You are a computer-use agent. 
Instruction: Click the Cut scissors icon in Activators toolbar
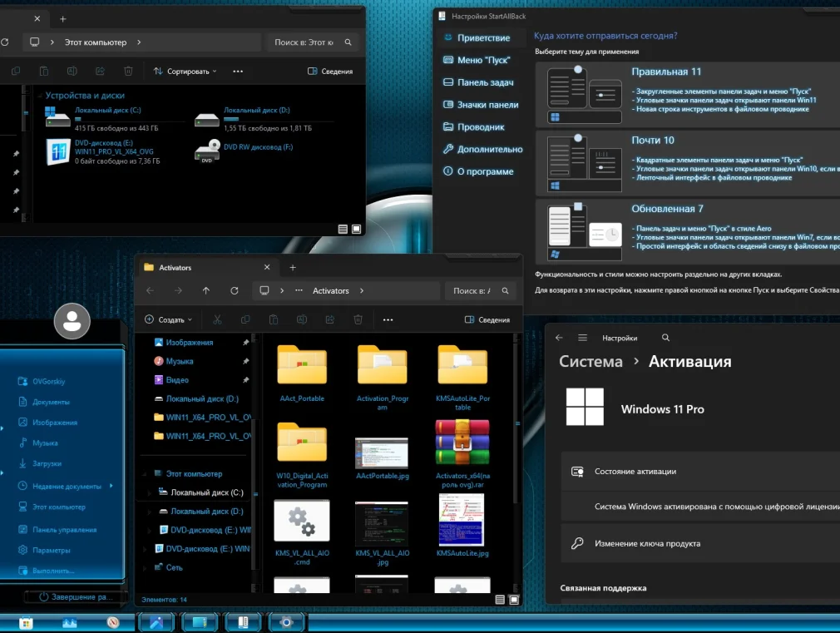point(217,319)
